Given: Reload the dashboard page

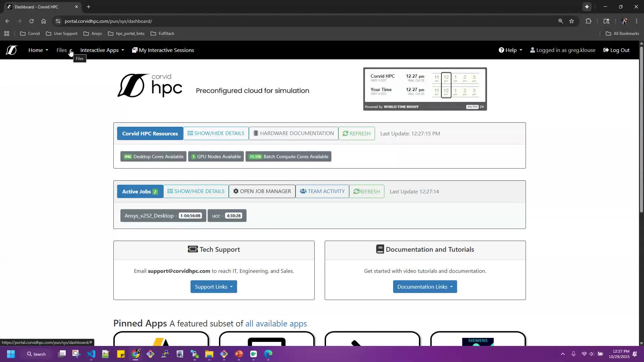Looking at the screenshot, I should point(32,21).
